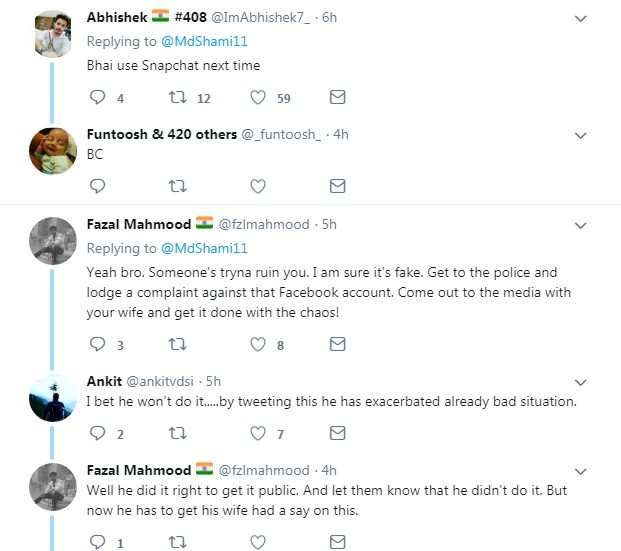Open more options on Abhishek's tweet

point(580,18)
